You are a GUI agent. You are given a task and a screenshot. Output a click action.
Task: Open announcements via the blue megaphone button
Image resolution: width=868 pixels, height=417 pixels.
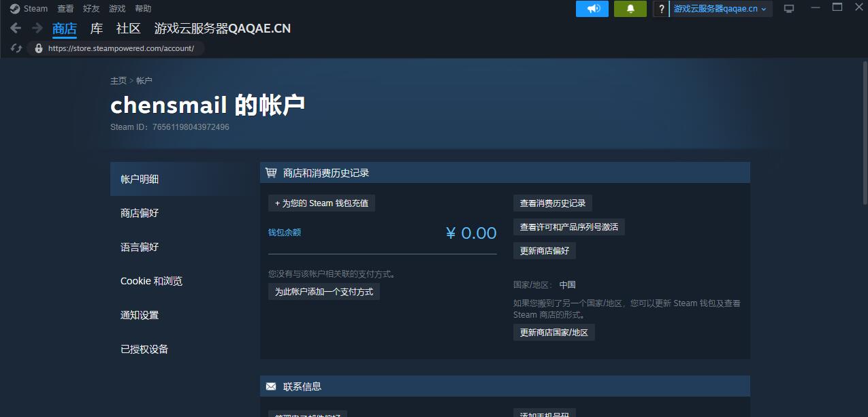[x=592, y=9]
